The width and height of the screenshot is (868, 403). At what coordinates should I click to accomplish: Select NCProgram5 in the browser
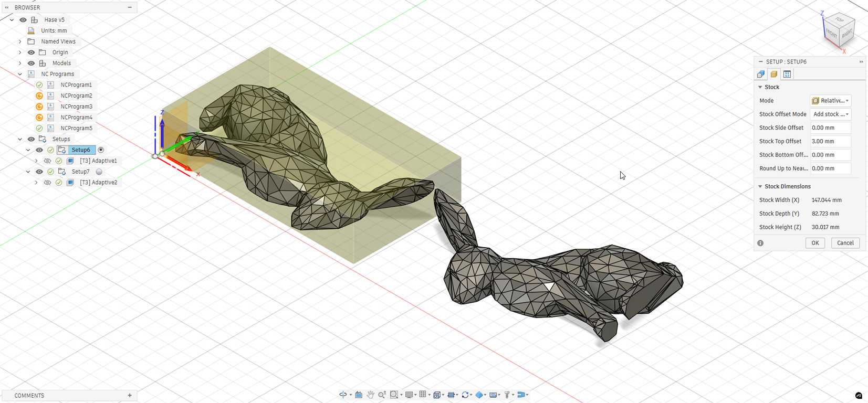[x=76, y=128]
